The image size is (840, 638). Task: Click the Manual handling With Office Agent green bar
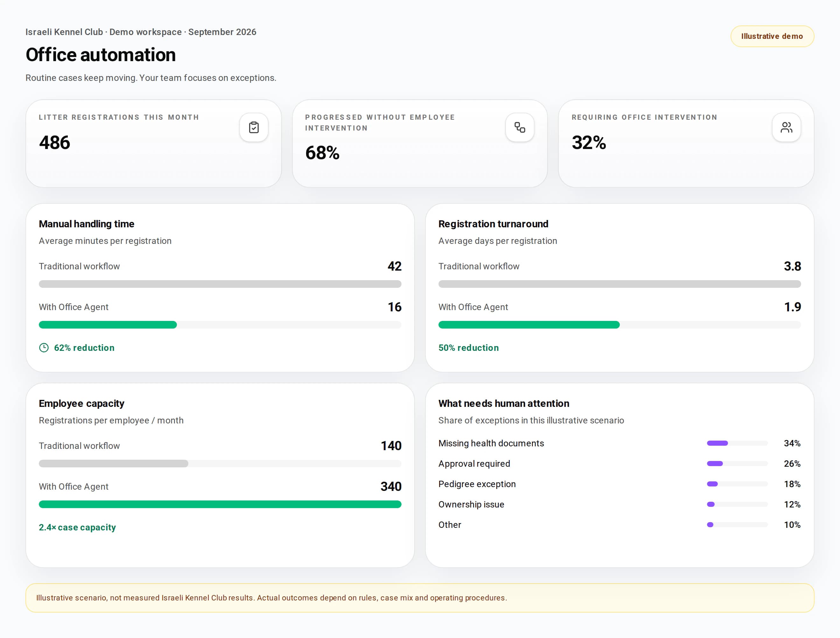[x=108, y=324]
